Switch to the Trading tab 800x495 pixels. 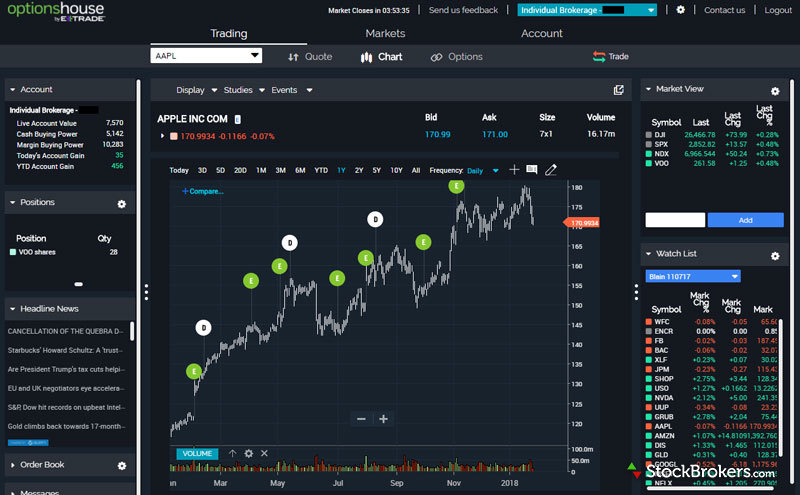(x=229, y=34)
